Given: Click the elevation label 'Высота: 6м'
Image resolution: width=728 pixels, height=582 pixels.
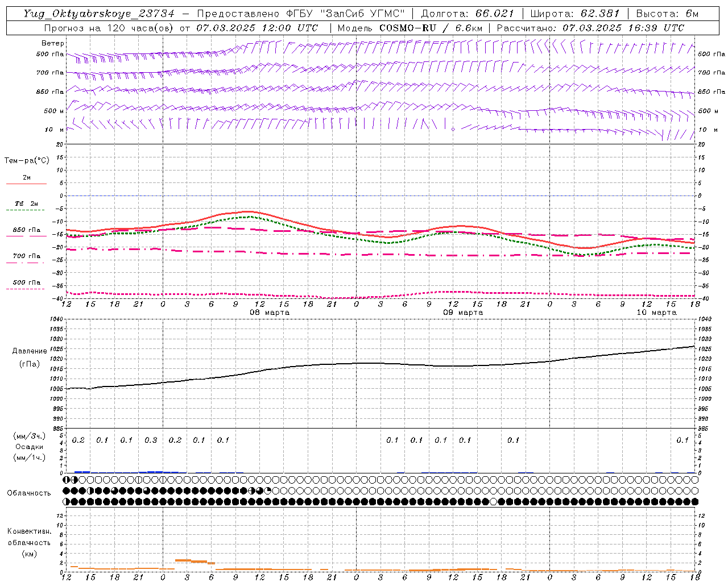Looking at the screenshot, I should (667, 14).
